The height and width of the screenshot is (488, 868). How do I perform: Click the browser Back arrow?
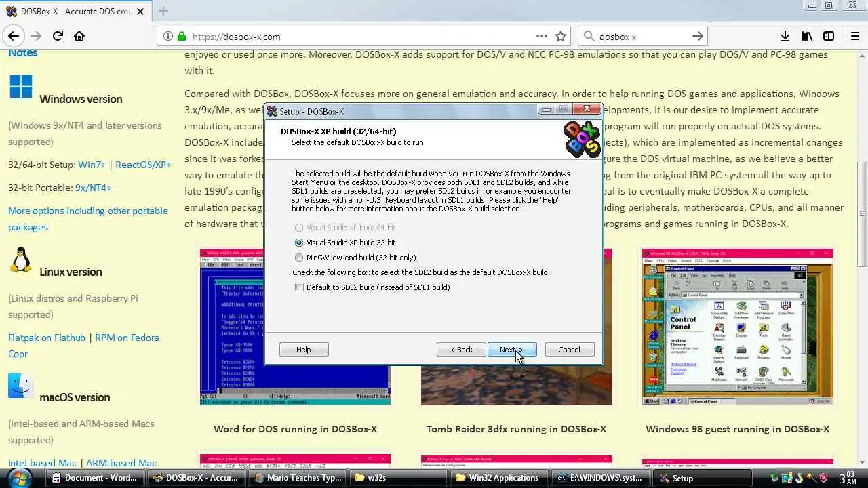click(x=14, y=37)
